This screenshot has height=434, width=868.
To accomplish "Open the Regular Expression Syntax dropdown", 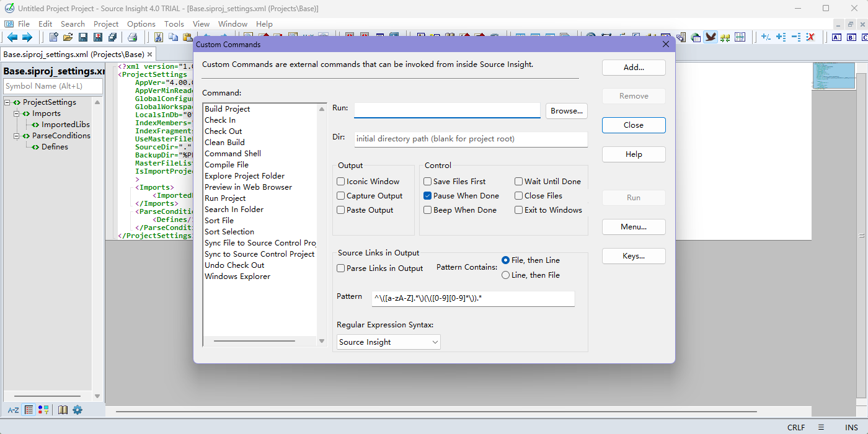I will pyautogui.click(x=389, y=342).
